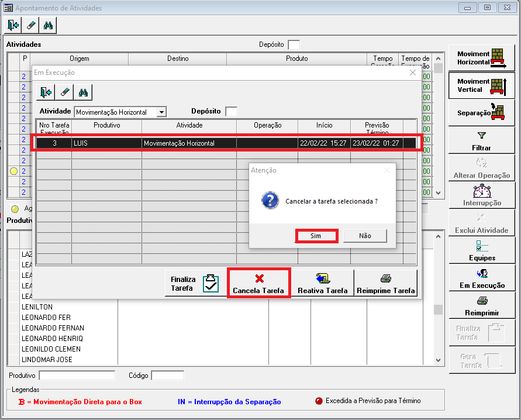Click the Depósito field above Atividades grid
Screen dimensions: 521x420
(294, 44)
